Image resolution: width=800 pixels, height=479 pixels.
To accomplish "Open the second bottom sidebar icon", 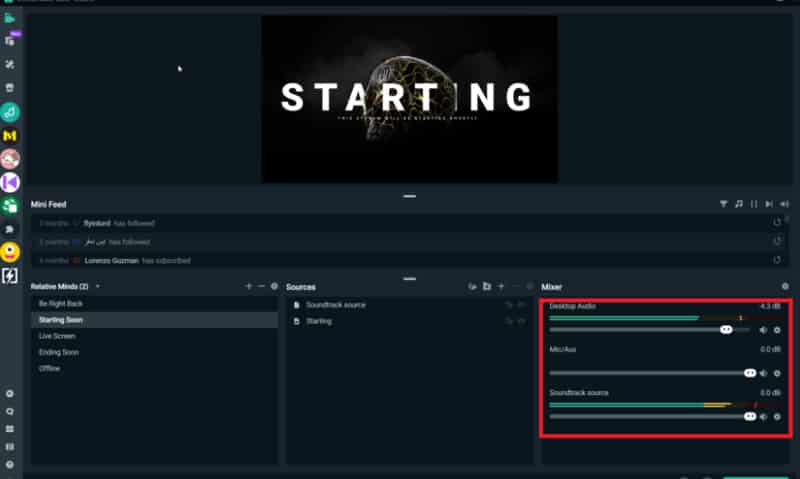I will (x=10, y=412).
